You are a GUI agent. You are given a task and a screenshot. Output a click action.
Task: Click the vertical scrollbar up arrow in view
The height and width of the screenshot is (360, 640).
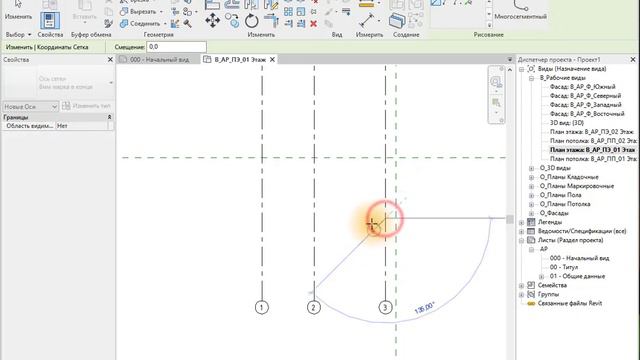[510, 70]
